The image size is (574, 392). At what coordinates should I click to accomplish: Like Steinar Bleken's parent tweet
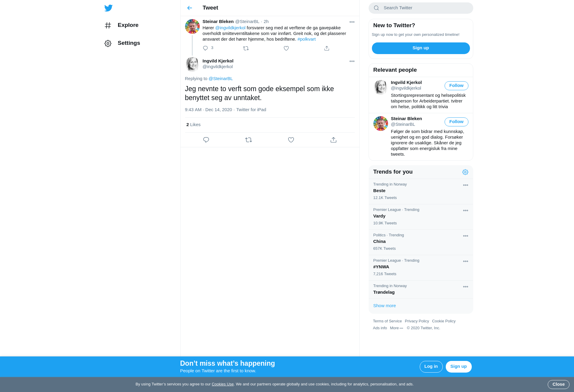pos(286,48)
